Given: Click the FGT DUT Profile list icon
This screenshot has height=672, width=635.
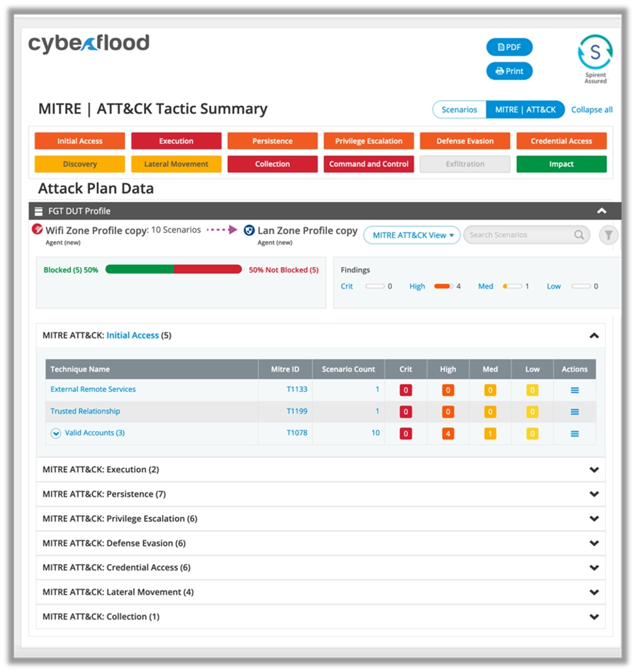Looking at the screenshot, I should pyautogui.click(x=38, y=211).
